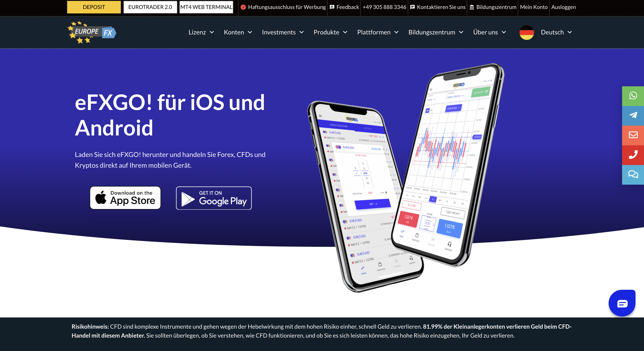Viewport: 644px width, 351px height.
Task: Click the email contact icon
Action: [633, 135]
